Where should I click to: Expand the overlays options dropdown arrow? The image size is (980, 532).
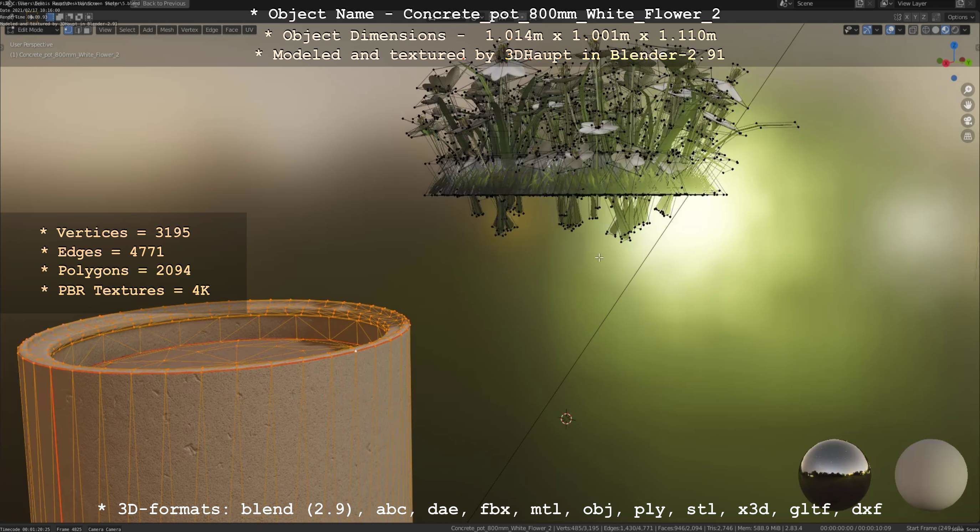pyautogui.click(x=900, y=30)
